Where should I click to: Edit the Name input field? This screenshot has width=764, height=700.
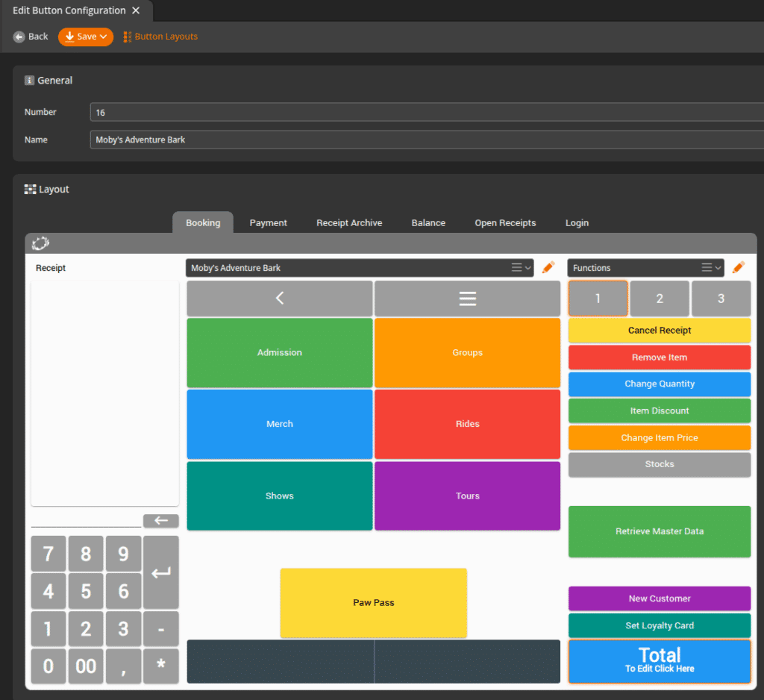pyautogui.click(x=427, y=140)
